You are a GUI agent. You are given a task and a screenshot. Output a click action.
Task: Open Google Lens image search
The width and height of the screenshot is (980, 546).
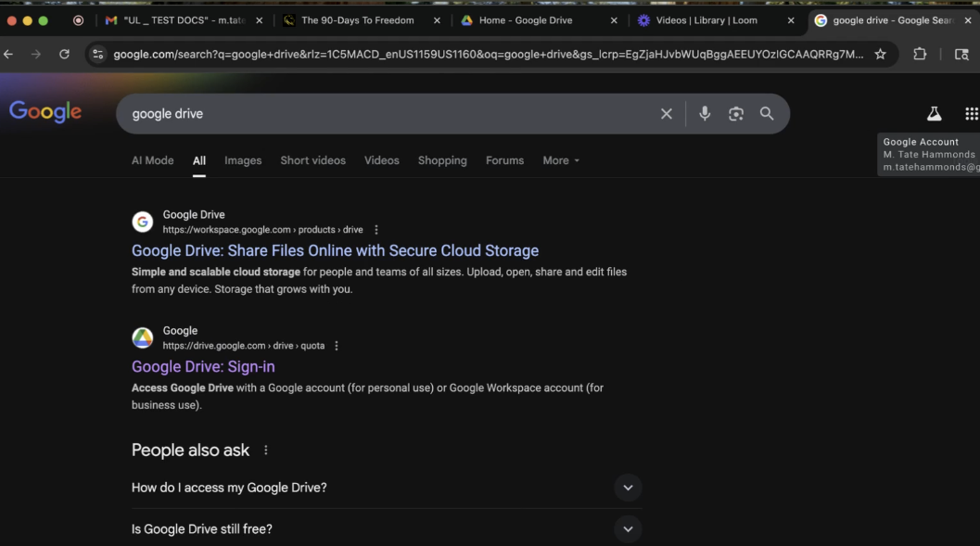click(x=735, y=114)
